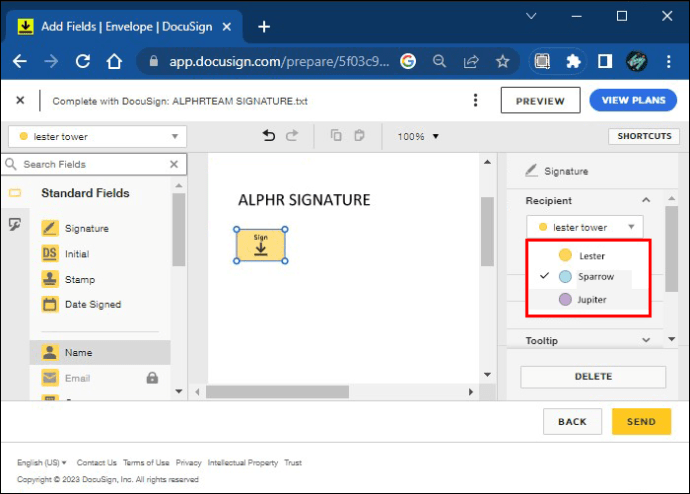Choose Sparrow from the recipient list
Viewport: 690px width, 494px height.
pyautogui.click(x=587, y=276)
